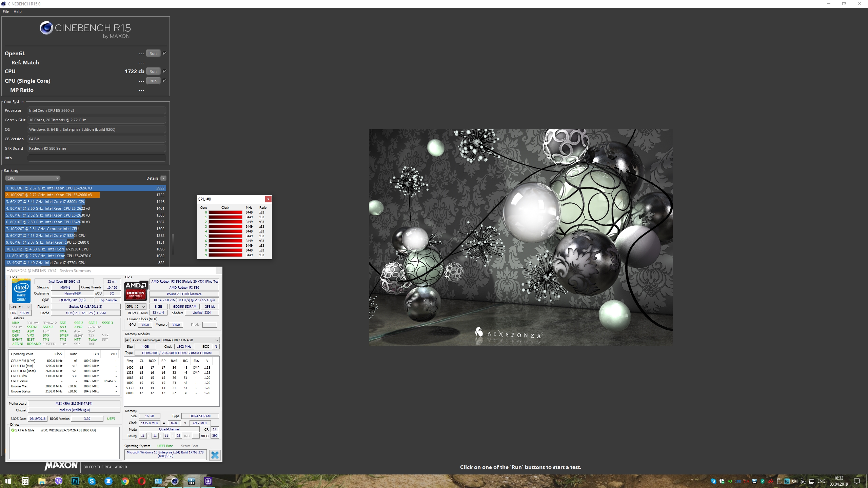Open the Viber taskbar icon

tap(59, 481)
